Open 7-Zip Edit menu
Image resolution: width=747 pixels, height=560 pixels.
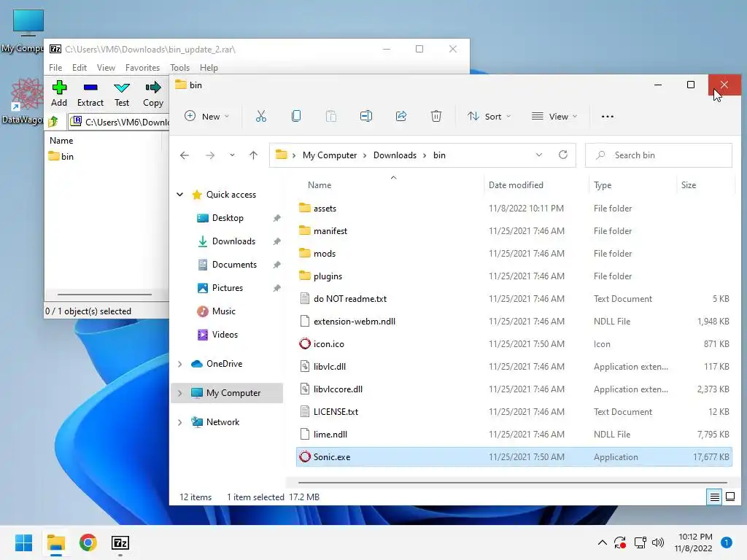click(79, 68)
